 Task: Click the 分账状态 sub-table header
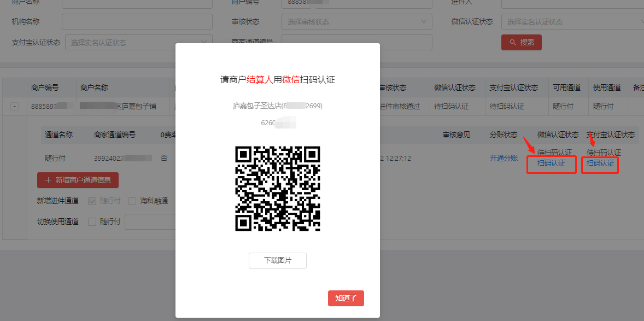(x=504, y=135)
